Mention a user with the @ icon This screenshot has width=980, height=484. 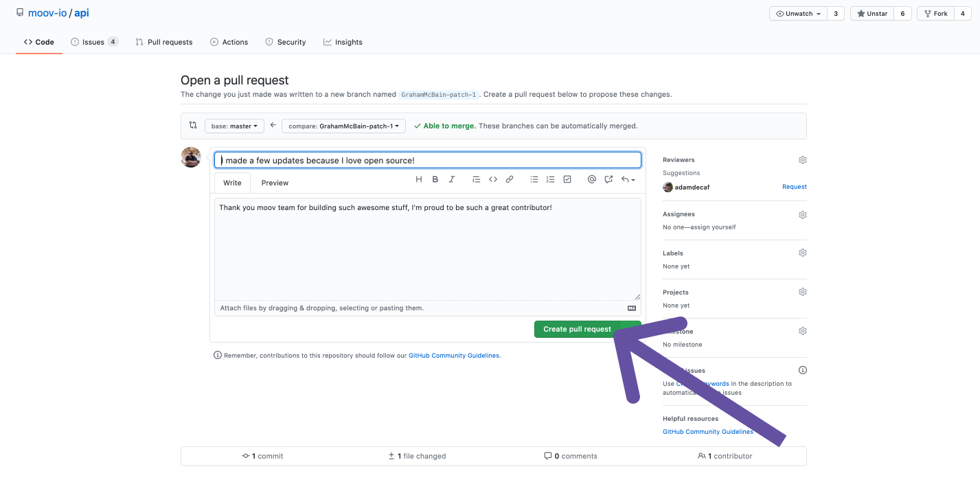(x=592, y=179)
